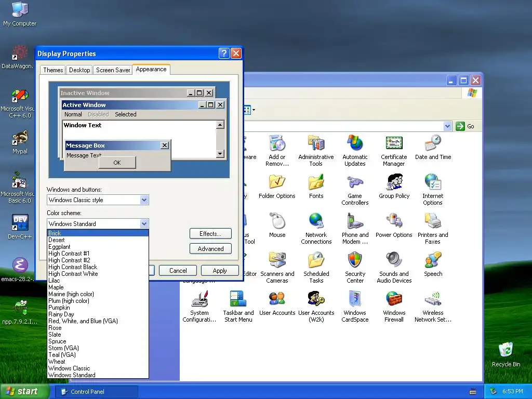Screen dimensions: 532x399
Task: Open Speech settings icon
Action: (x=433, y=264)
